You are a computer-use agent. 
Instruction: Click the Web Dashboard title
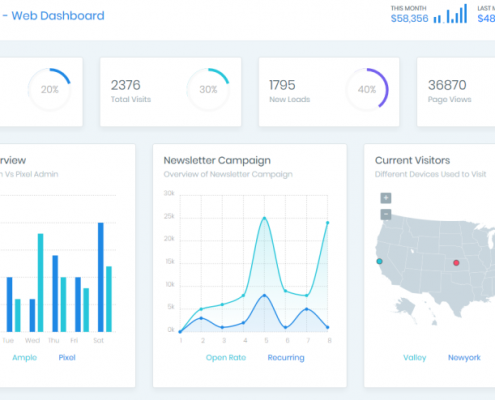click(x=58, y=16)
